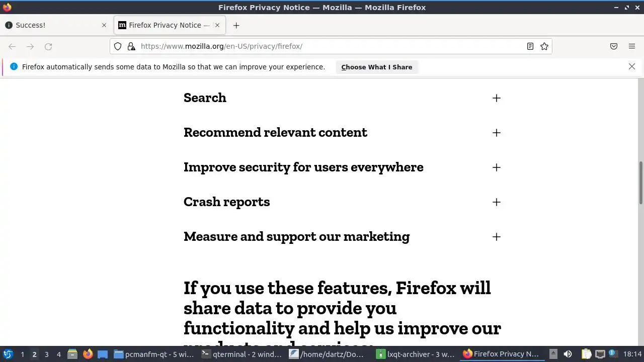Click the Choose What I Share button

376,67
